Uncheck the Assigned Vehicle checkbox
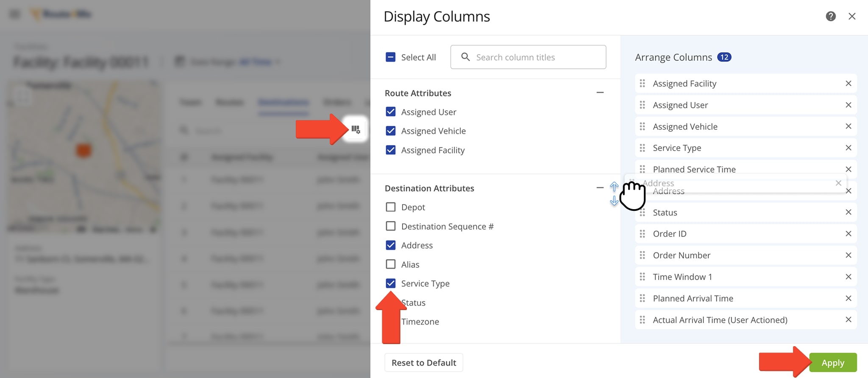The height and width of the screenshot is (378, 868). (391, 131)
